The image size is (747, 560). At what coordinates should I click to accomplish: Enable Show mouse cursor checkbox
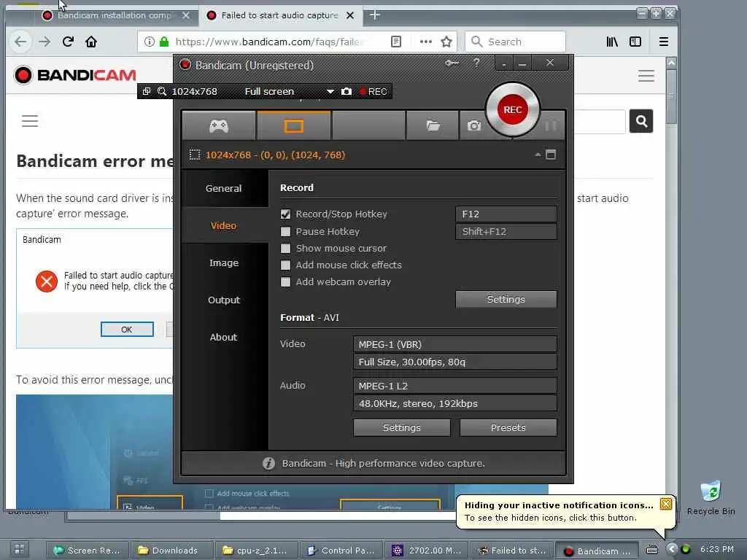tap(285, 248)
